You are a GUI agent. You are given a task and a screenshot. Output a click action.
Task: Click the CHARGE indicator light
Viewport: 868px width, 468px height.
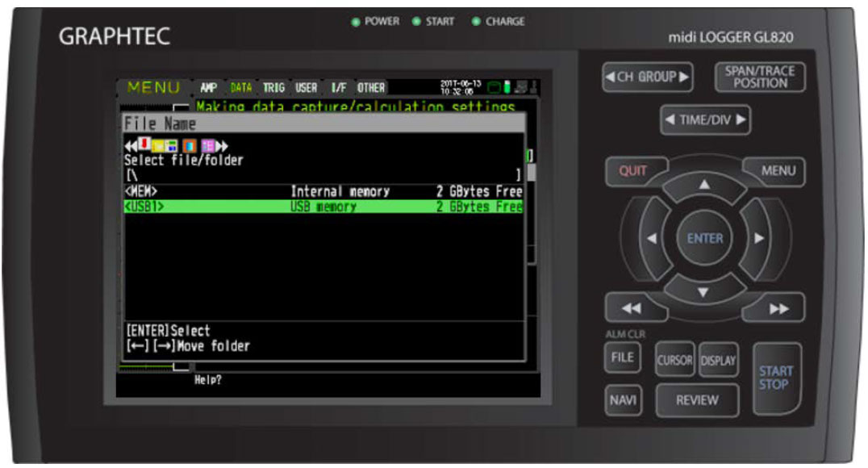coord(476,22)
